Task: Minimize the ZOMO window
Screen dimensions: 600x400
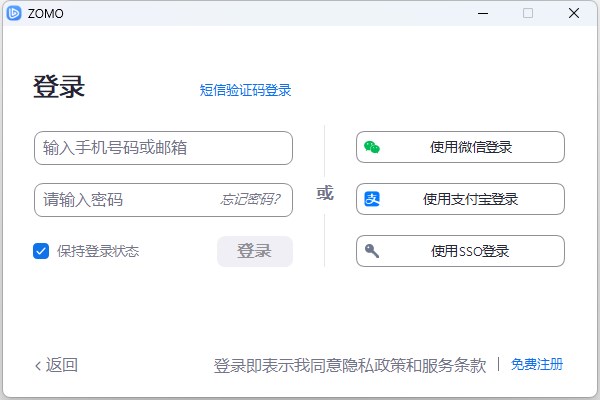Action: tap(484, 13)
